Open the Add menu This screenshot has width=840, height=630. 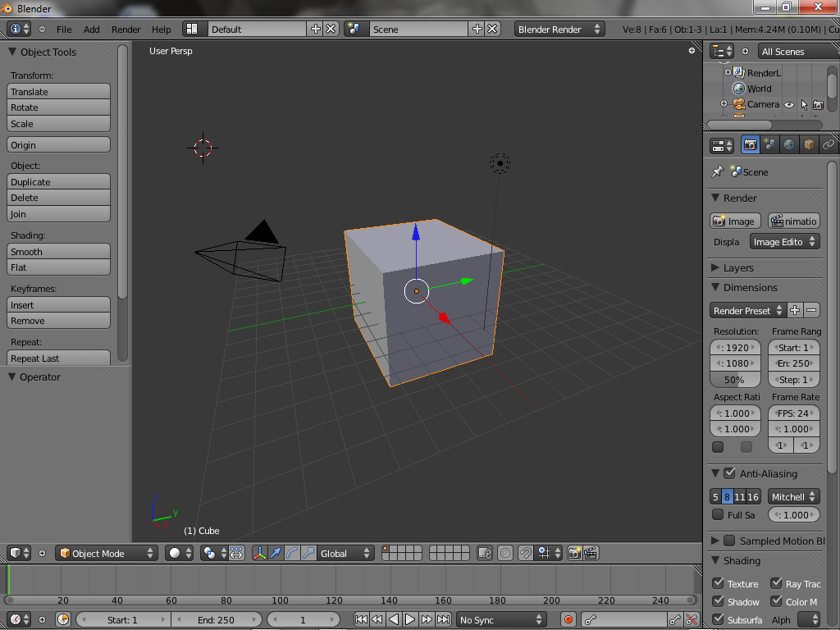coord(92,30)
